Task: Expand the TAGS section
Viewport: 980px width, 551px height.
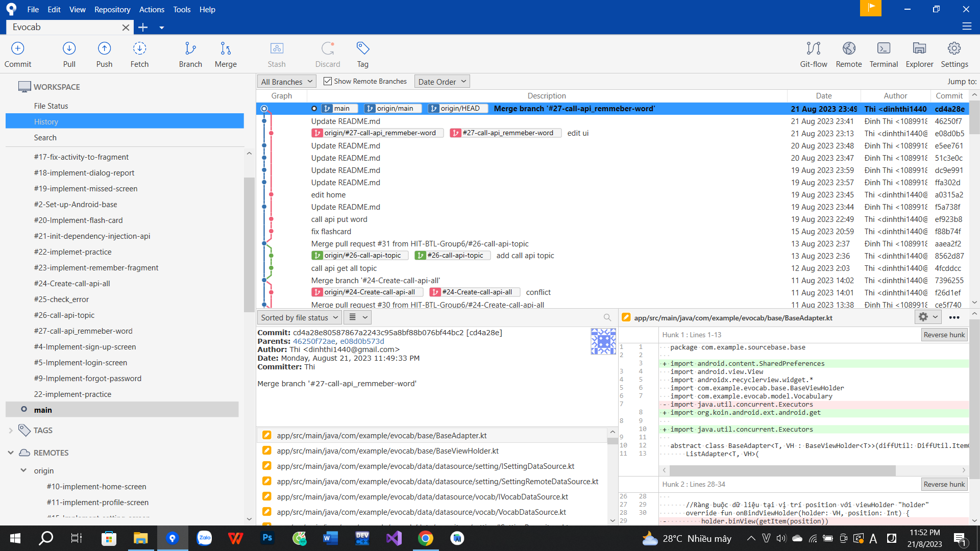Action: click(x=11, y=431)
